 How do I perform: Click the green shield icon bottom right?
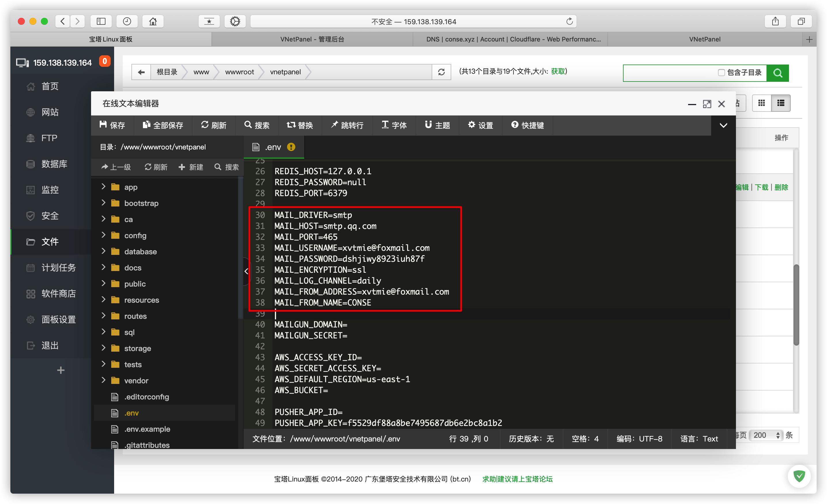point(799,476)
